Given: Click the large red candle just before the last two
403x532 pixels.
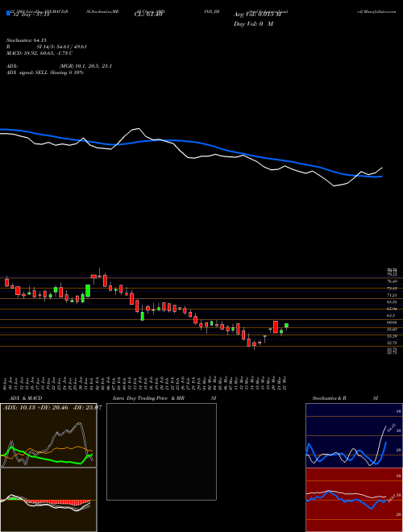Looking at the screenshot, I should click(x=276, y=327).
